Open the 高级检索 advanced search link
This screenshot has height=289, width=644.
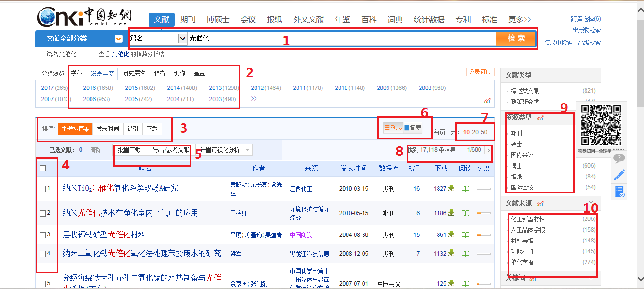[589, 42]
